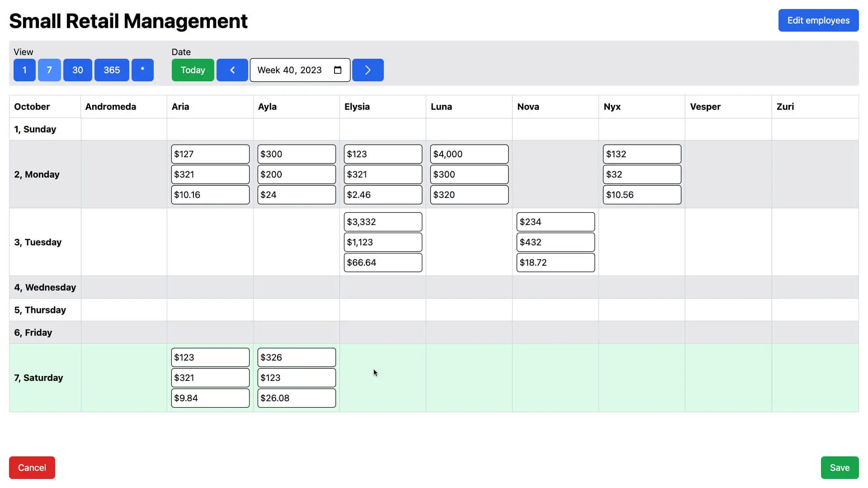Switch to 30-day view
Viewport: 868px width, 488px height.
tap(78, 70)
